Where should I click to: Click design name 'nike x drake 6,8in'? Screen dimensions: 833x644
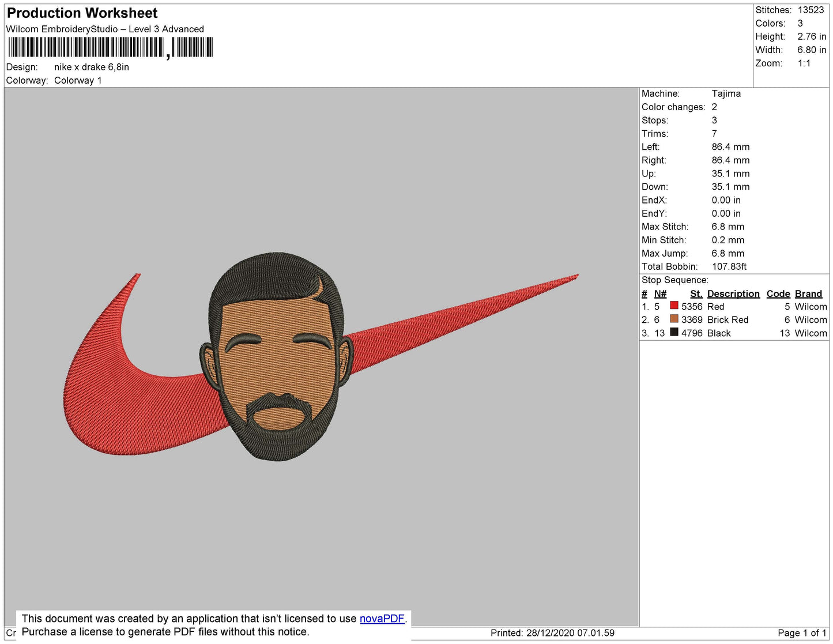pos(92,67)
